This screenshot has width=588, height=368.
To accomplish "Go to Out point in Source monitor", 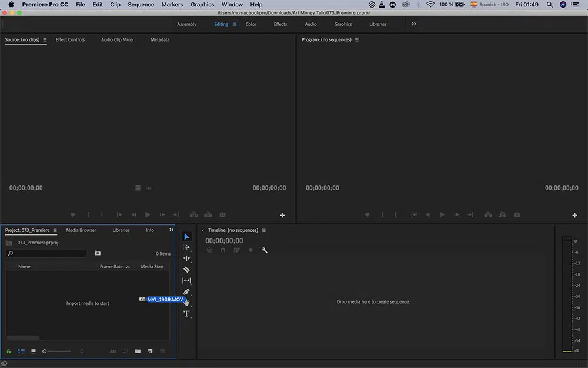I will coord(176,214).
